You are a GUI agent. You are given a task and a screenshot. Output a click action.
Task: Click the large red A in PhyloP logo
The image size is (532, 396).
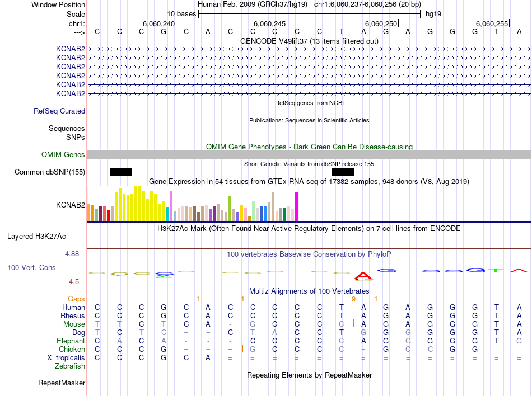363,276
